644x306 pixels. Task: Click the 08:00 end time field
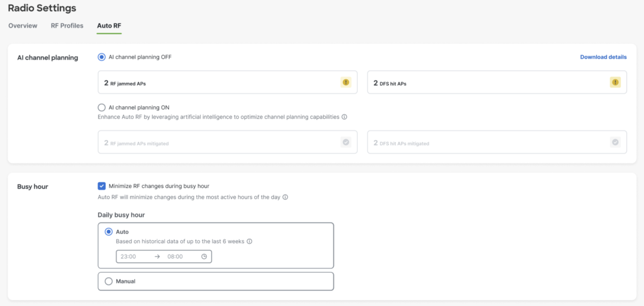[179, 256]
